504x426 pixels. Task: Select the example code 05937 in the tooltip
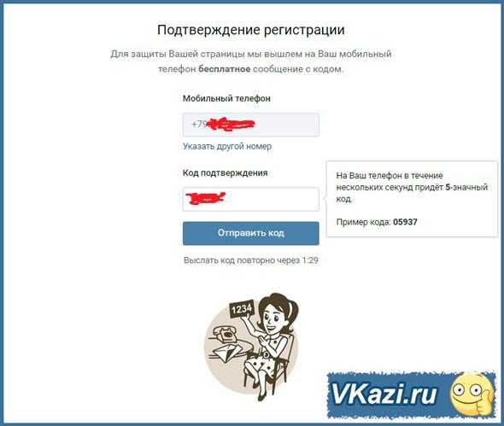tap(405, 222)
